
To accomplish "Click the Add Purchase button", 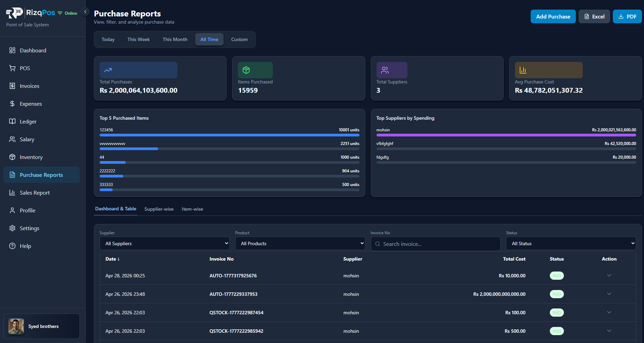I will point(553,16).
